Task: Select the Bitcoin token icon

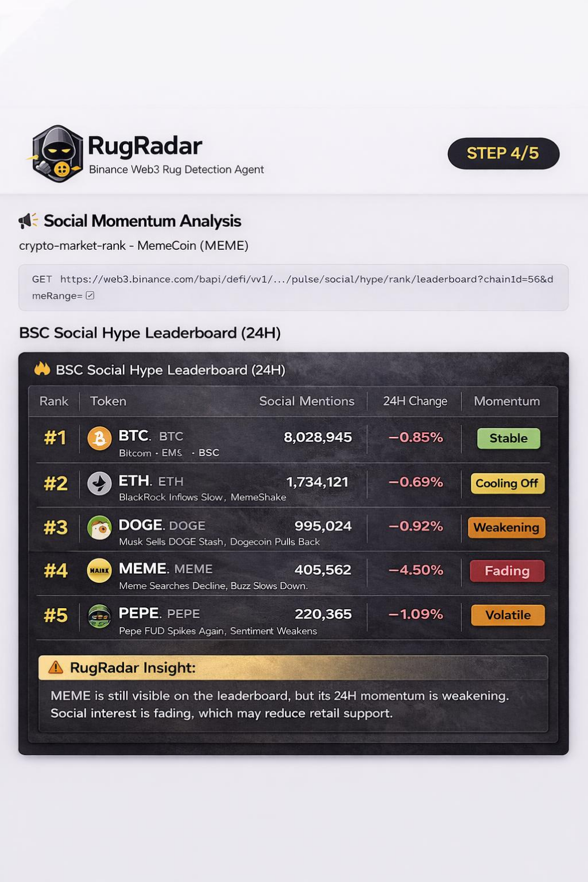Action: tap(98, 438)
